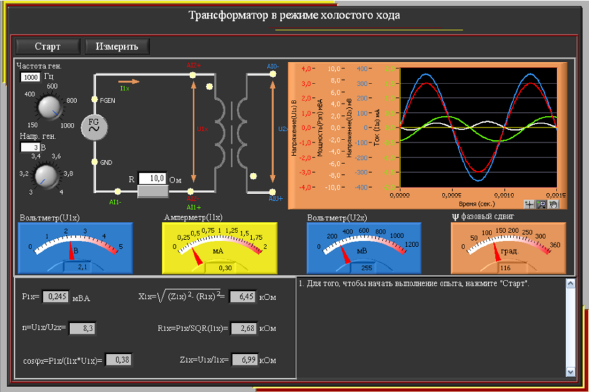Click the n=U1x/U2x value field 8,3

click(83, 328)
